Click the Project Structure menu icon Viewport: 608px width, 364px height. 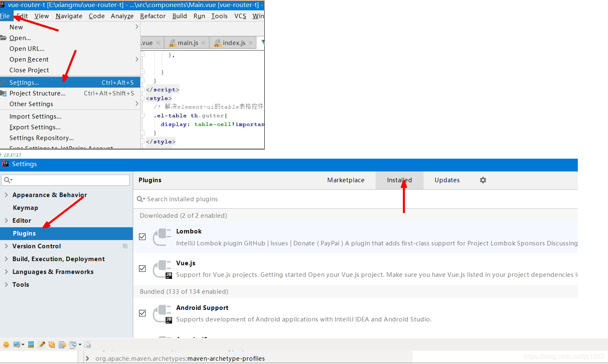[x=3, y=93]
